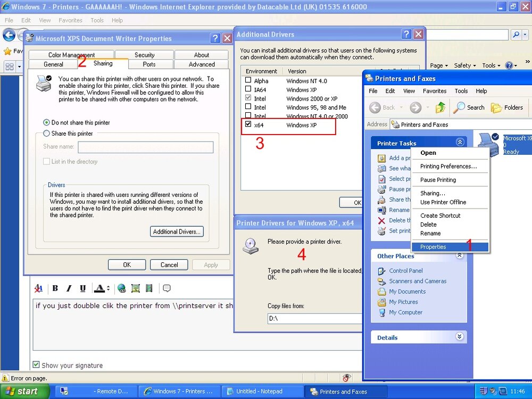Collapse Printer Tasks panel
The image size is (532, 399).
click(x=460, y=142)
